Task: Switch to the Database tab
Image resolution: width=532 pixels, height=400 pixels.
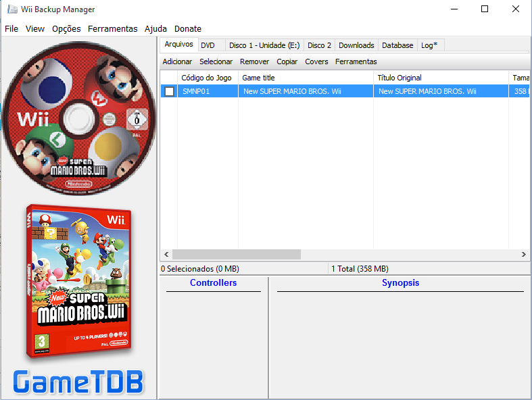Action: pos(397,45)
